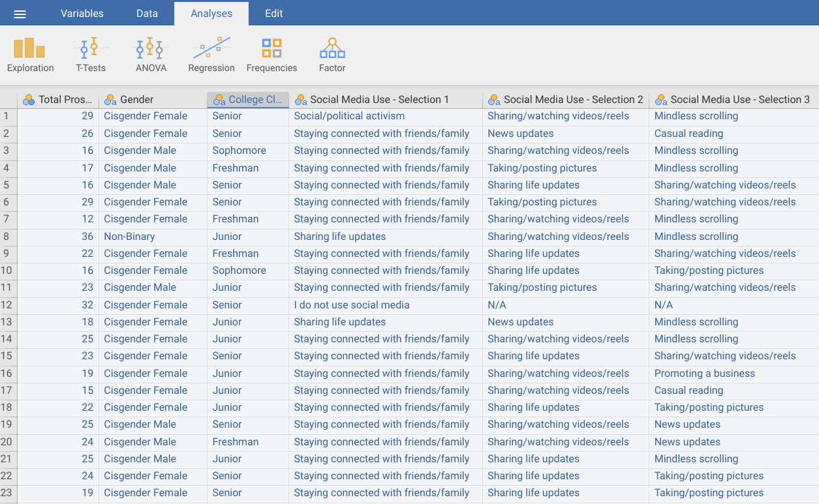Click the nominal icon in Selection 1 header
The height and width of the screenshot is (504, 819).
(x=300, y=100)
